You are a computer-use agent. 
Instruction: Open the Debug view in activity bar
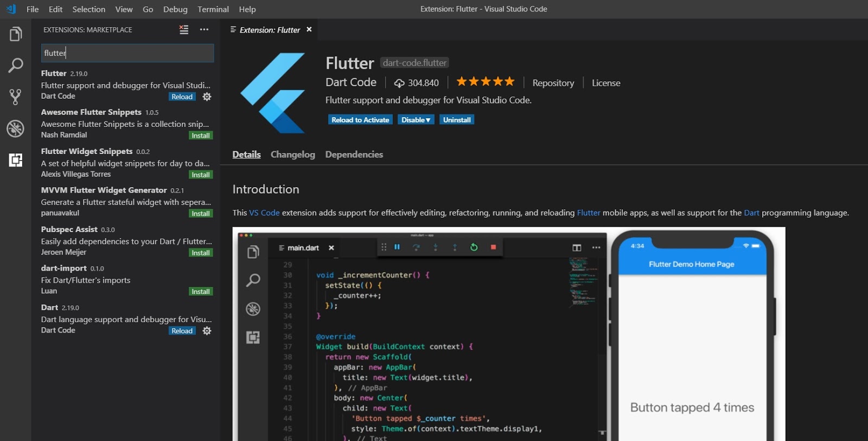click(x=16, y=129)
